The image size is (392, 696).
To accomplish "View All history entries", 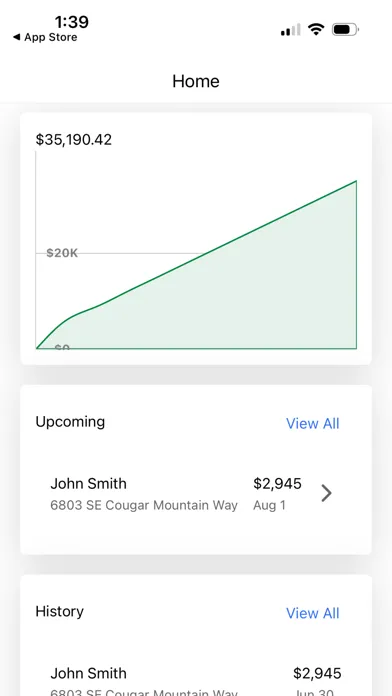I will (x=313, y=613).
